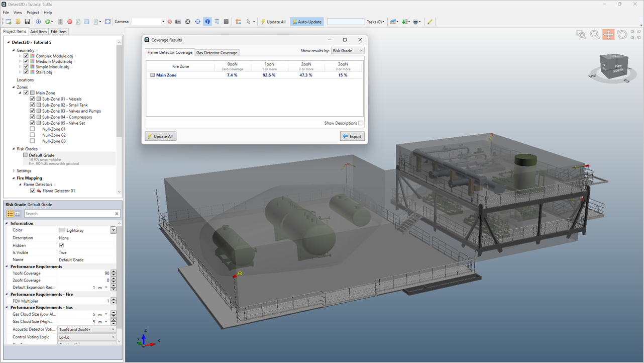Open Show results by Risk Grade dropdown
The height and width of the screenshot is (363, 644).
point(348,51)
